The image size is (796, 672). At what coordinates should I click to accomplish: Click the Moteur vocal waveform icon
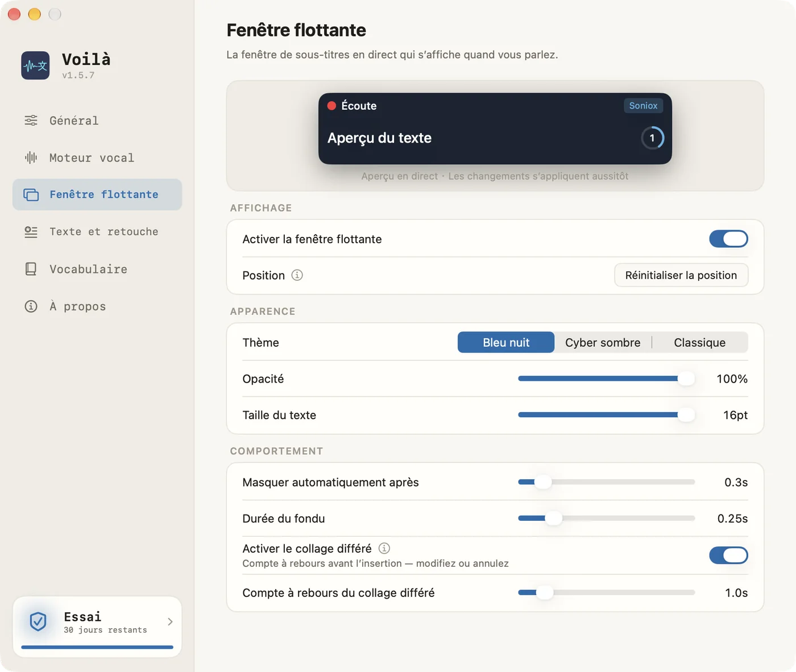pos(31,157)
